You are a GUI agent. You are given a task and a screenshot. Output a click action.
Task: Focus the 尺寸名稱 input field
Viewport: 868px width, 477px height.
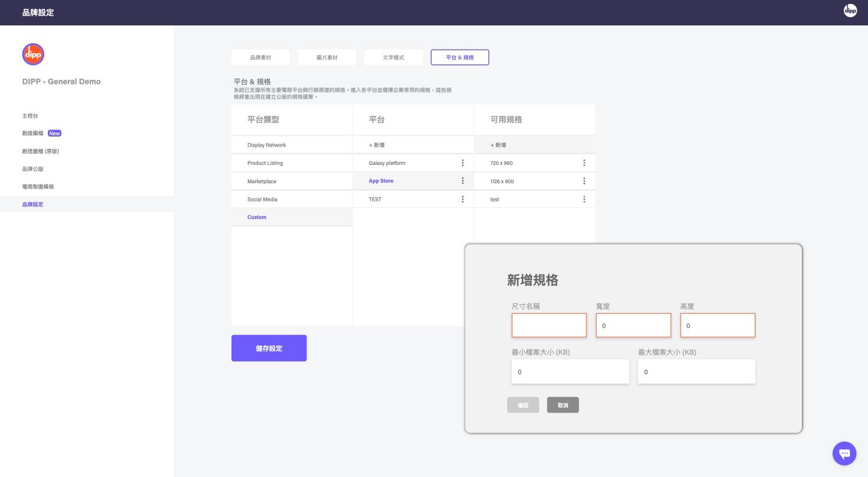point(549,325)
